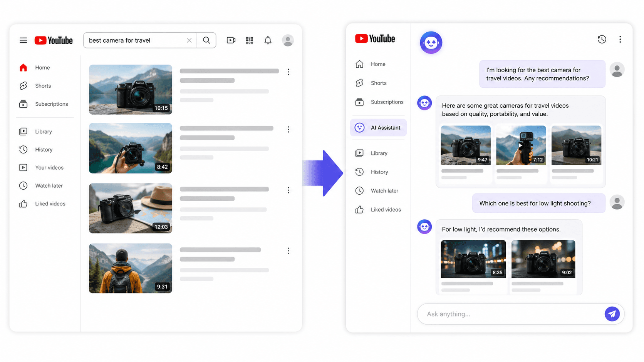Image resolution: width=644 pixels, height=362 pixels.
Task: Open your profile avatar
Action: pyautogui.click(x=288, y=40)
